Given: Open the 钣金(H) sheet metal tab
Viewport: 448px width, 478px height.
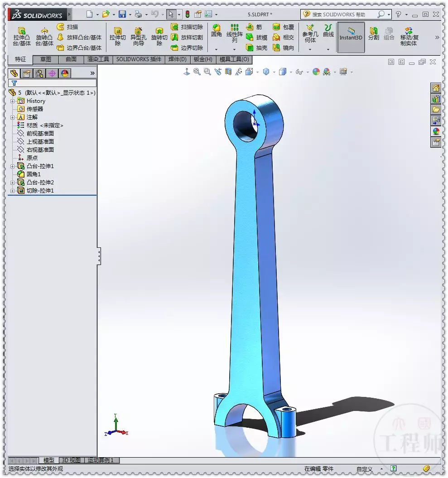Looking at the screenshot, I should (x=203, y=59).
